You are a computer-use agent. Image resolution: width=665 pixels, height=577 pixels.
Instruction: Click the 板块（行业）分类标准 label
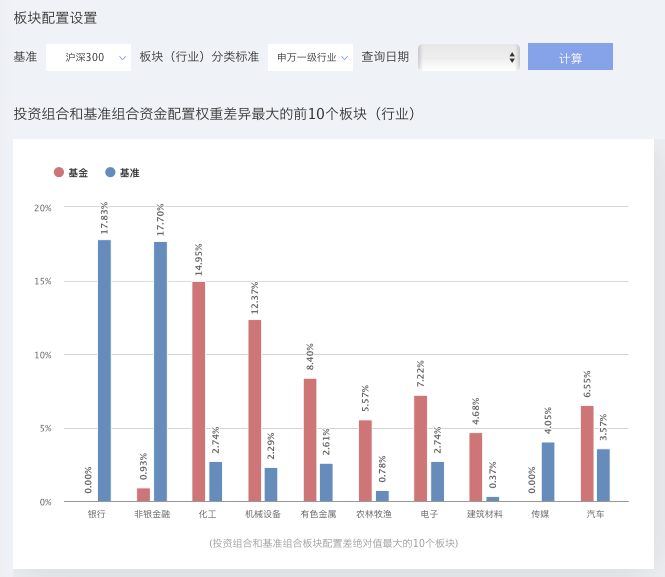199,57
